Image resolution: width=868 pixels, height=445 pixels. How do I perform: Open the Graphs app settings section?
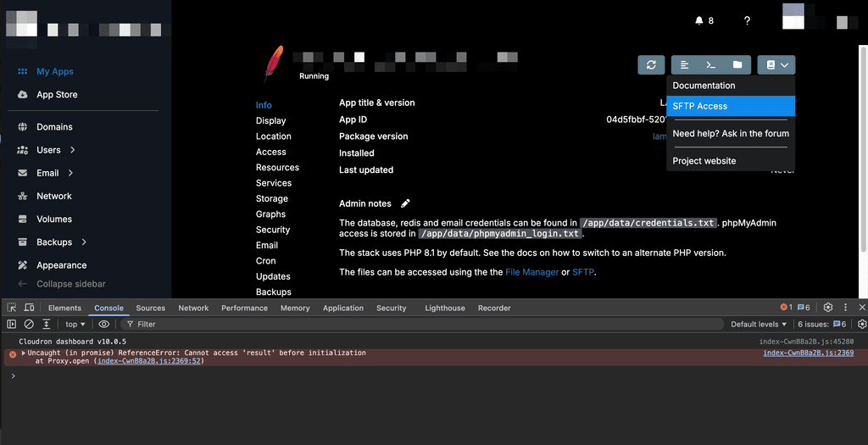point(270,214)
